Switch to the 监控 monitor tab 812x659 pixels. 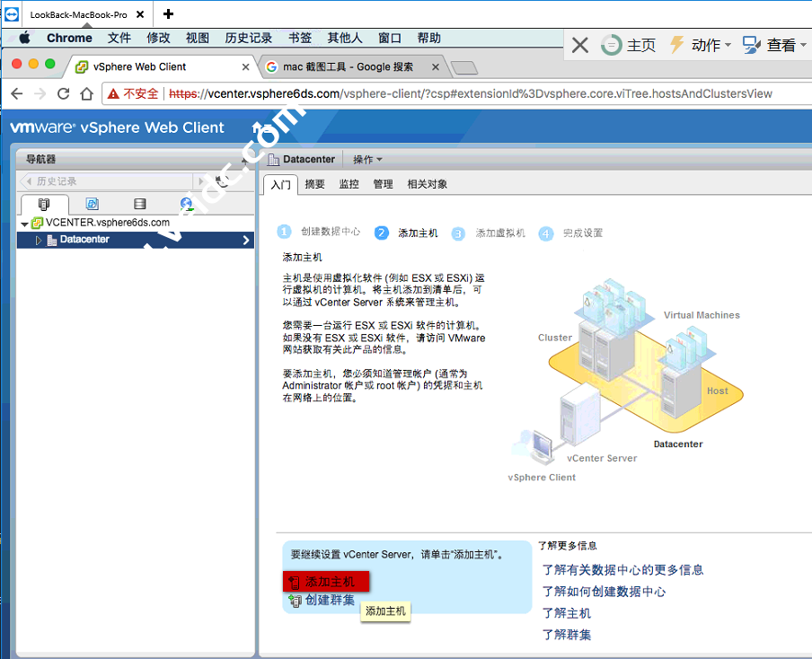coord(349,184)
